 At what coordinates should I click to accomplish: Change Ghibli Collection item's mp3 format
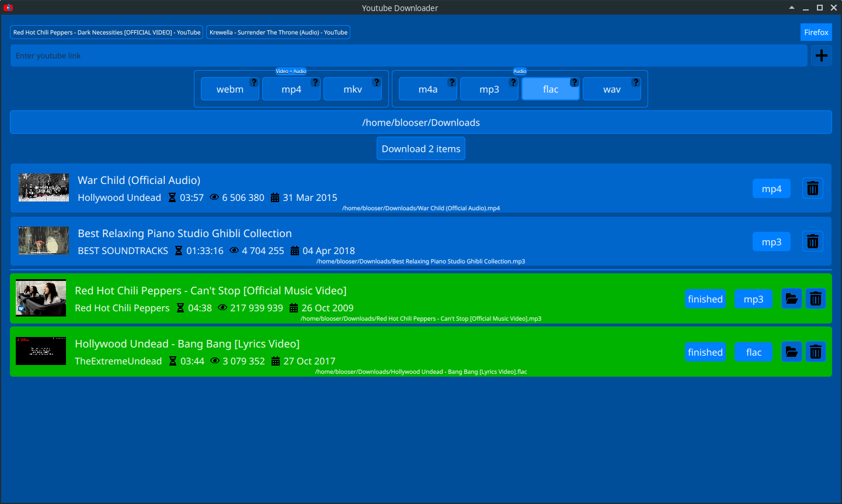pyautogui.click(x=771, y=242)
